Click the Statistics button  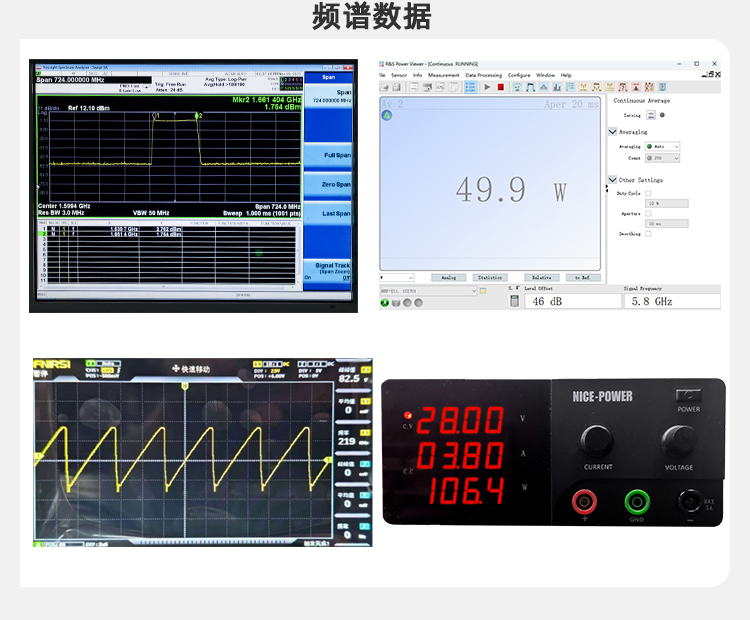[490, 277]
